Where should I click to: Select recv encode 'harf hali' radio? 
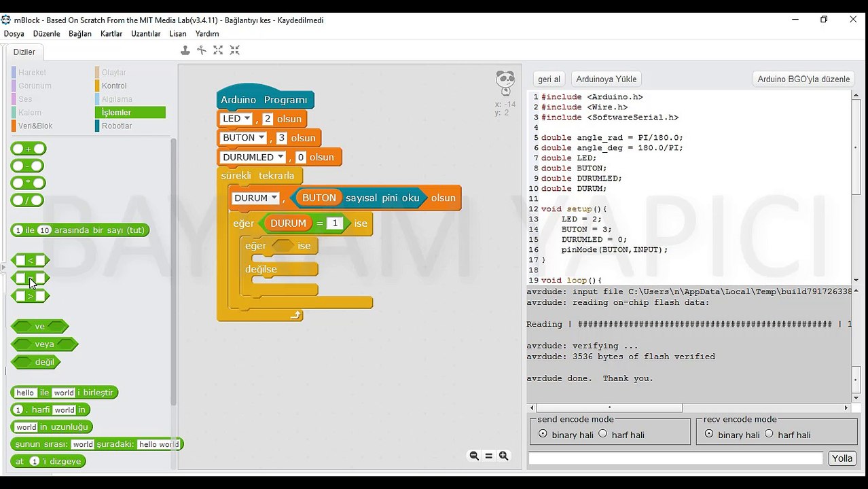pyautogui.click(x=769, y=434)
